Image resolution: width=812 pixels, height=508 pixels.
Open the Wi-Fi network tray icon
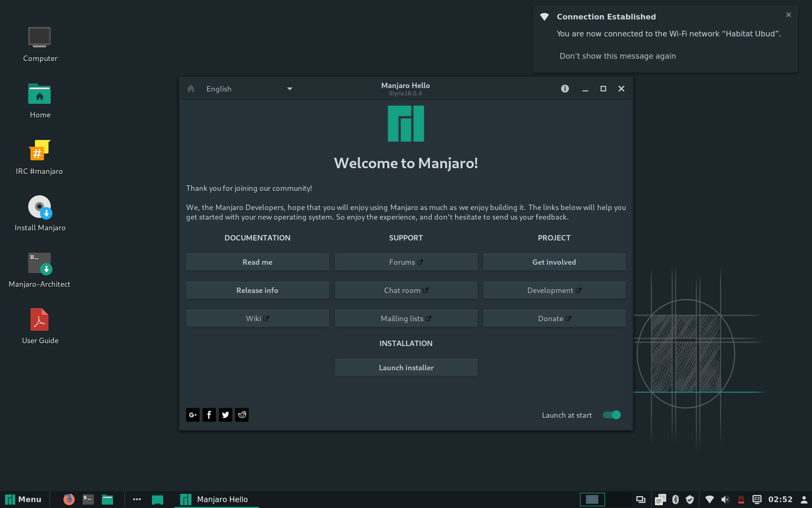pos(709,500)
